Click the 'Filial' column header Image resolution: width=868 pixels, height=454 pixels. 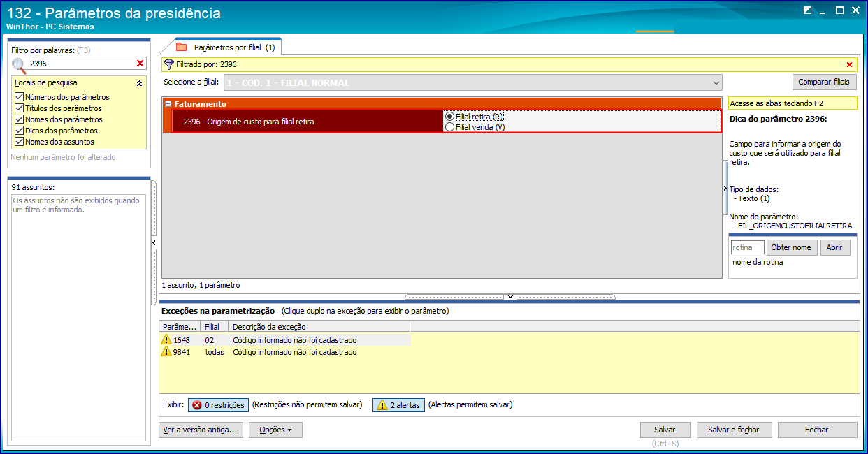click(x=215, y=326)
